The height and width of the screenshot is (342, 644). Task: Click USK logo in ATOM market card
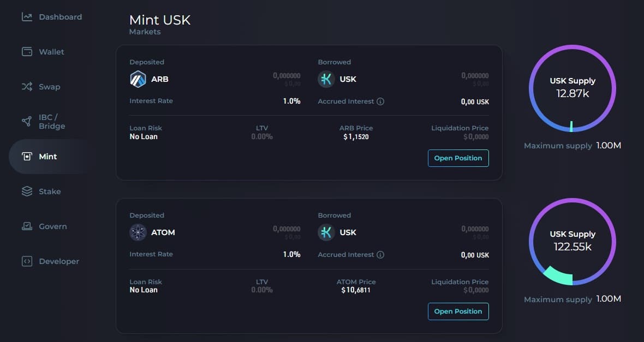[x=326, y=232]
